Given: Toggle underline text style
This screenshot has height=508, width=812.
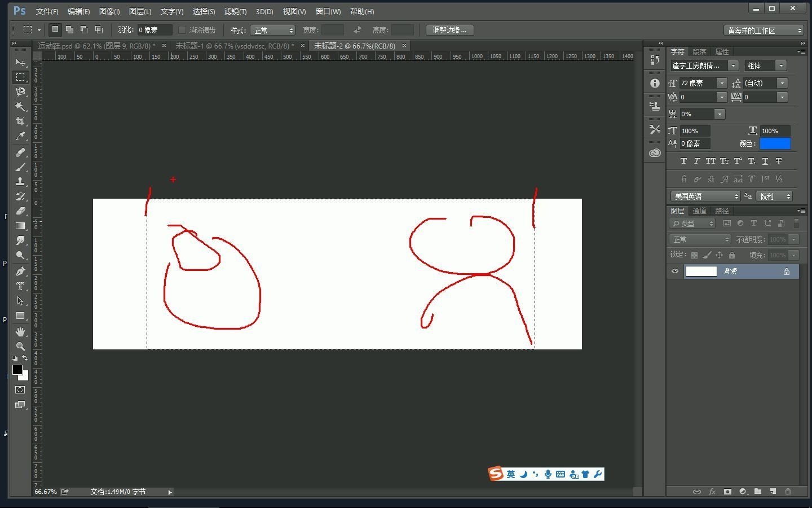Looking at the screenshot, I should [765, 161].
